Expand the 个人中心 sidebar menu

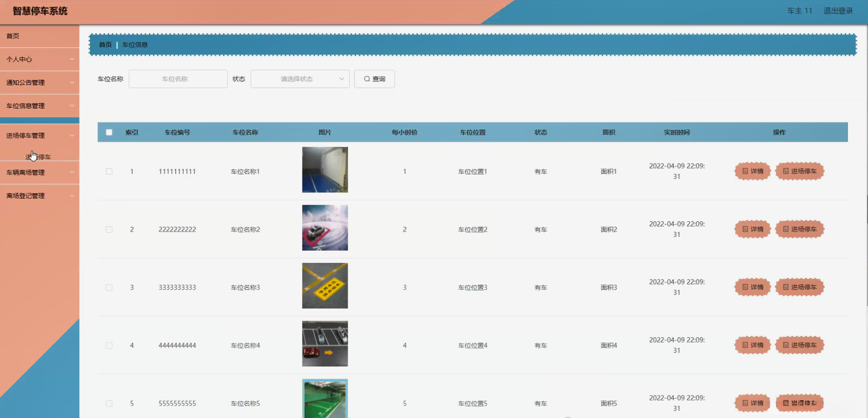click(x=40, y=59)
